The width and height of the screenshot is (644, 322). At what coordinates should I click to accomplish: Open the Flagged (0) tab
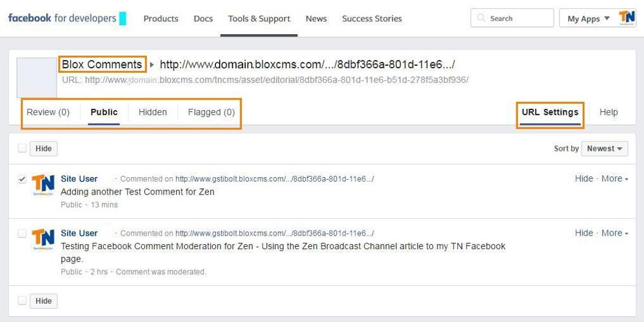[211, 112]
